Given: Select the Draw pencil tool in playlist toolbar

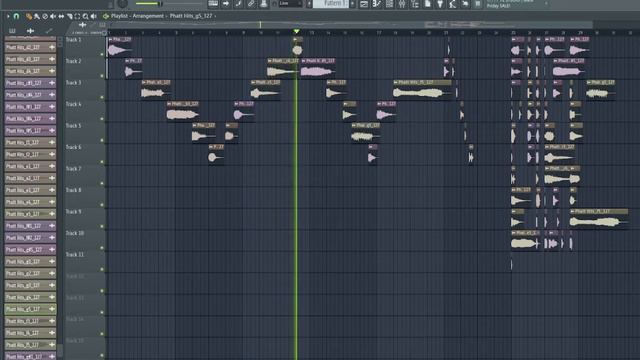Looking at the screenshot, I should pos(29,16).
